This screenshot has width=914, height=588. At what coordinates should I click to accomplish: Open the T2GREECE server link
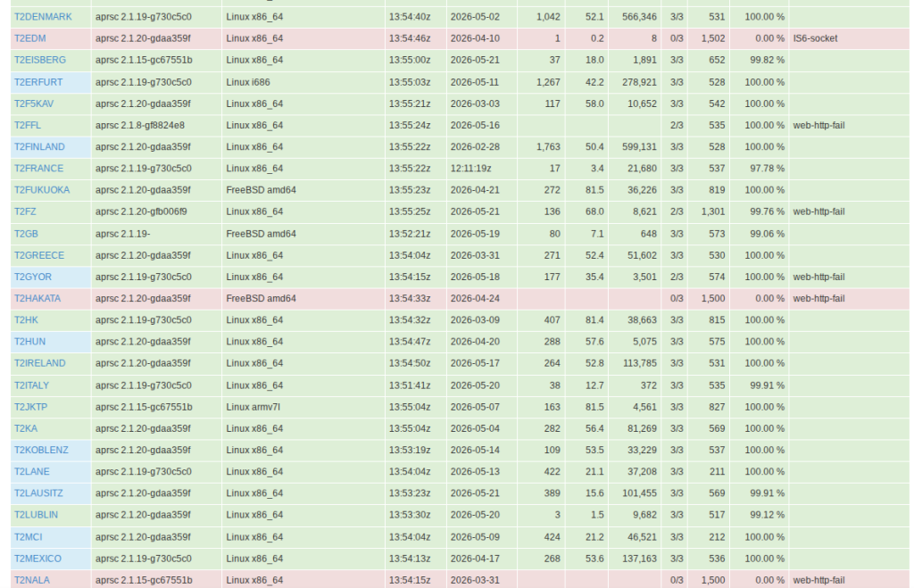(x=39, y=255)
